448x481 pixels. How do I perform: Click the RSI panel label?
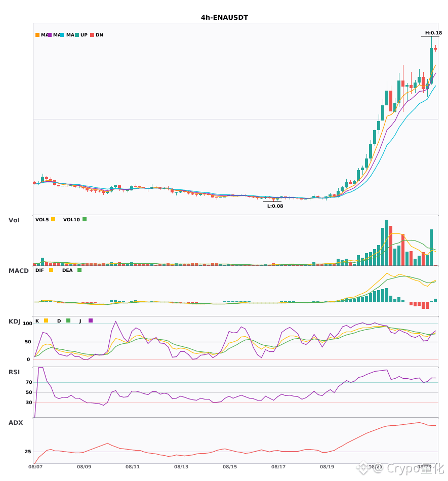coord(14,372)
